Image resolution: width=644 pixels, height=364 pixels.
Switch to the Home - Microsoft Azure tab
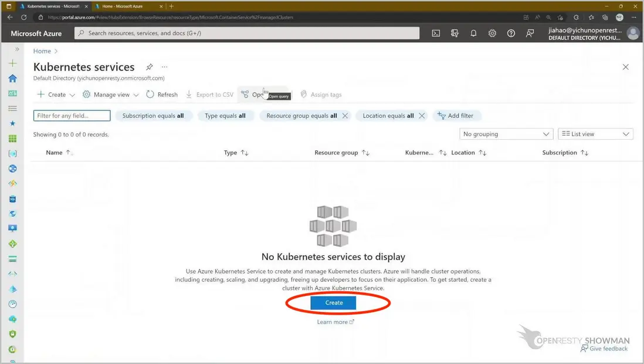click(128, 6)
